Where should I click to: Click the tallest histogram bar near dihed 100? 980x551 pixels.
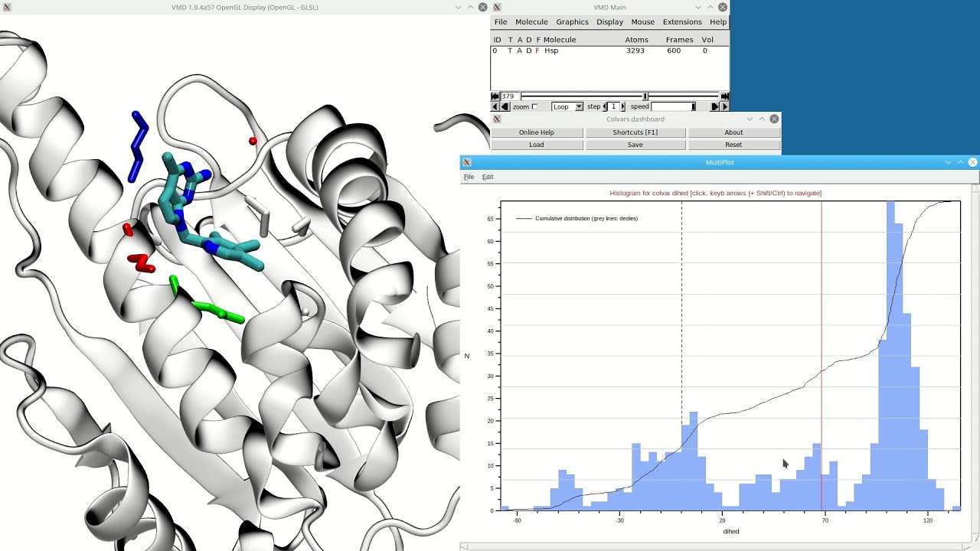click(890, 356)
